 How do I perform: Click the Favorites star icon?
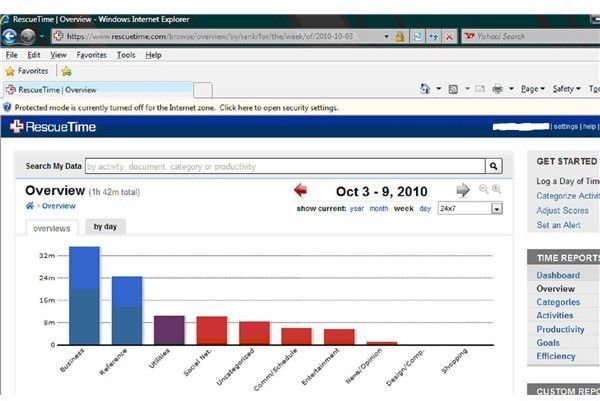(10, 71)
